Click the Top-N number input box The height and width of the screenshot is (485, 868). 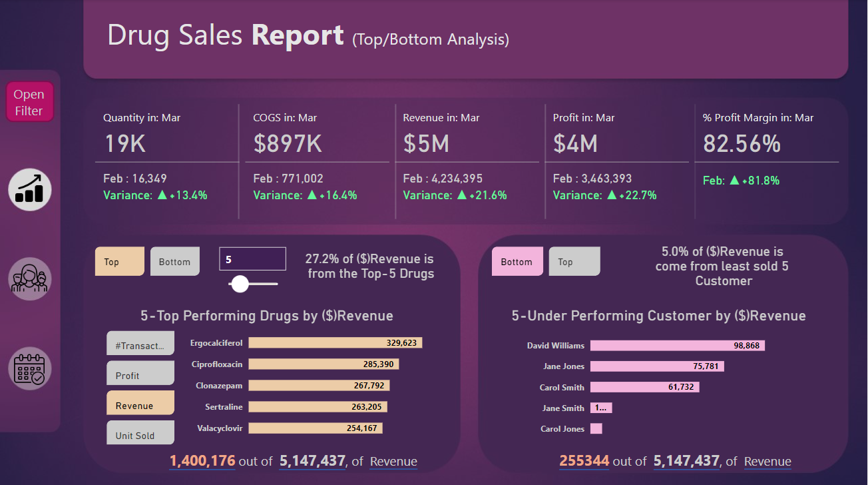pos(252,259)
